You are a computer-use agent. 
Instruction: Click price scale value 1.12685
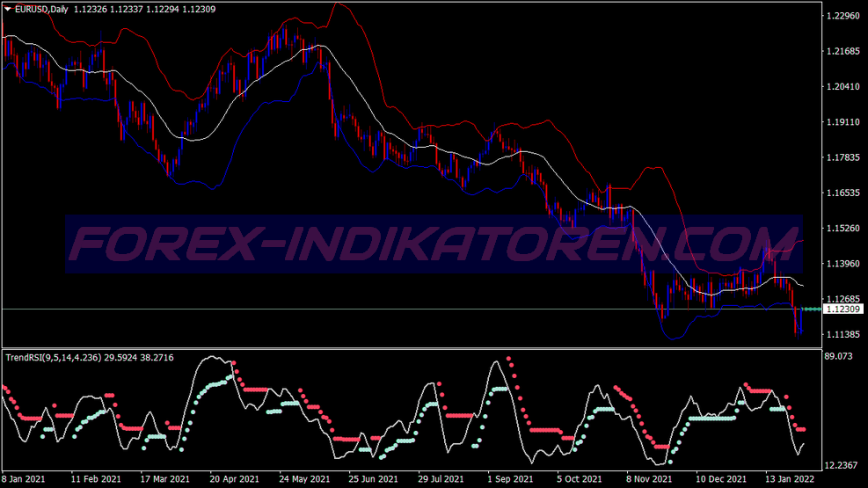[x=843, y=299]
